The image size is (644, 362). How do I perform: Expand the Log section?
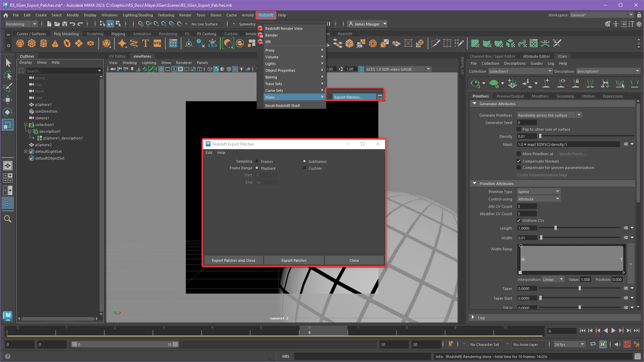(473, 317)
